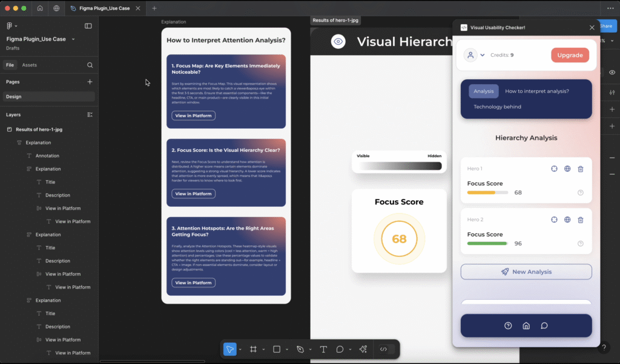Select the move cursor tool
The height and width of the screenshot is (364, 620).
click(229, 349)
